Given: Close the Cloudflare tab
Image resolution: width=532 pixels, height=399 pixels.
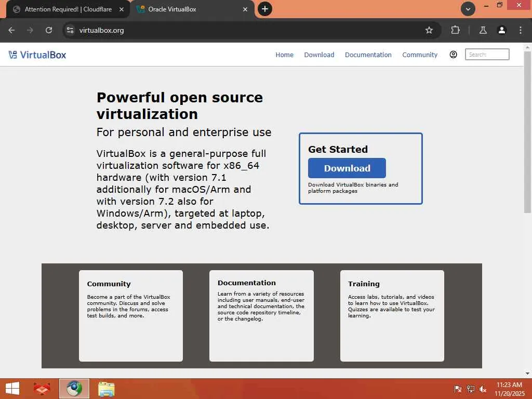Looking at the screenshot, I should tap(122, 9).
